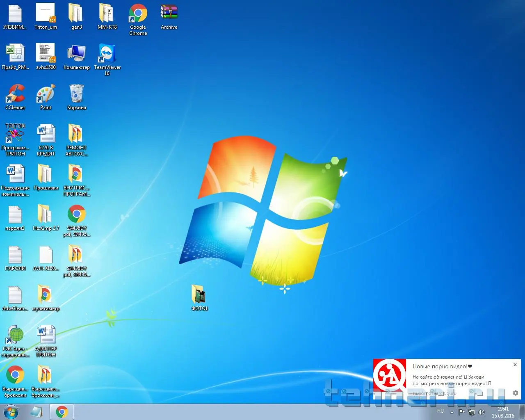This screenshot has height=420, width=525.
Task: Select the AVH-X150... blank file icon
Action: (x=46, y=258)
